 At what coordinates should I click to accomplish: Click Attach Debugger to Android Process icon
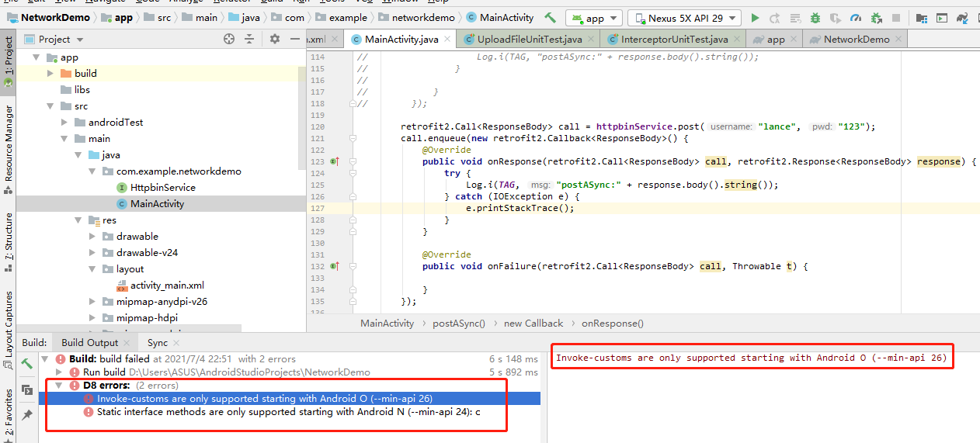pos(876,17)
